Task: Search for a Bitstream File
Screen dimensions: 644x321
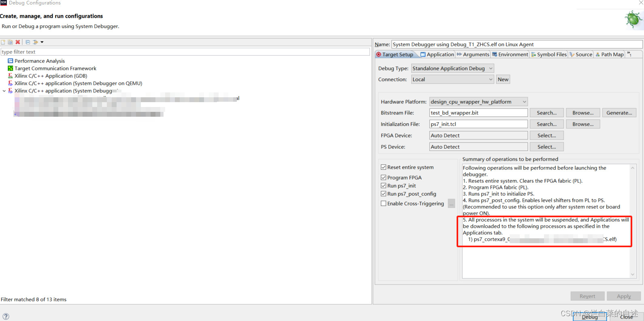Action: pyautogui.click(x=547, y=113)
